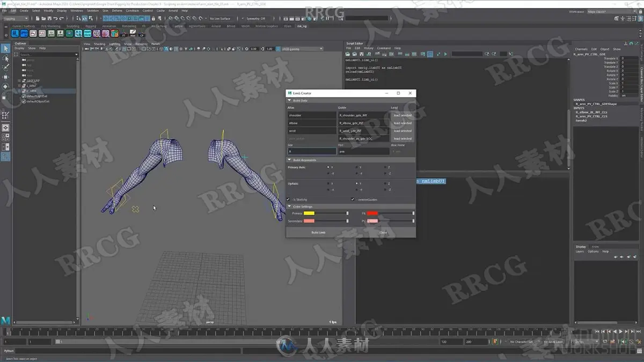Click the red FK color swatch

click(x=372, y=213)
